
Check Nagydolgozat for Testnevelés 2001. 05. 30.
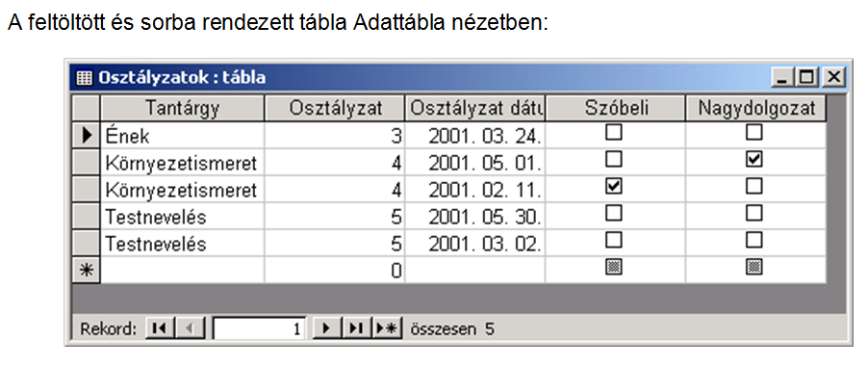pyautogui.click(x=753, y=214)
